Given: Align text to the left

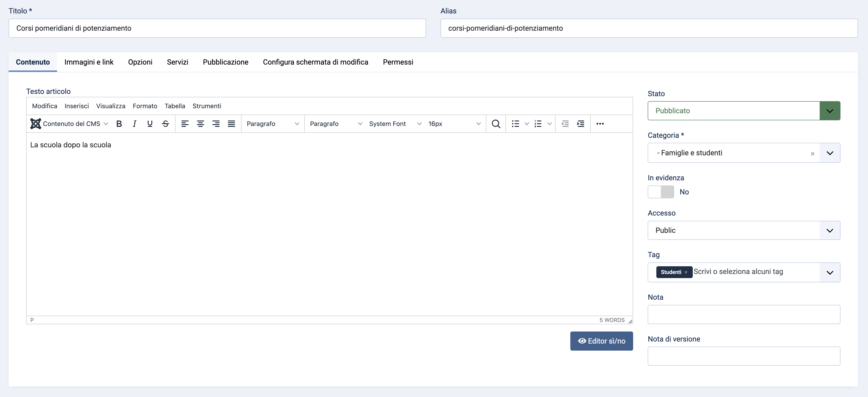Looking at the screenshot, I should pos(185,123).
